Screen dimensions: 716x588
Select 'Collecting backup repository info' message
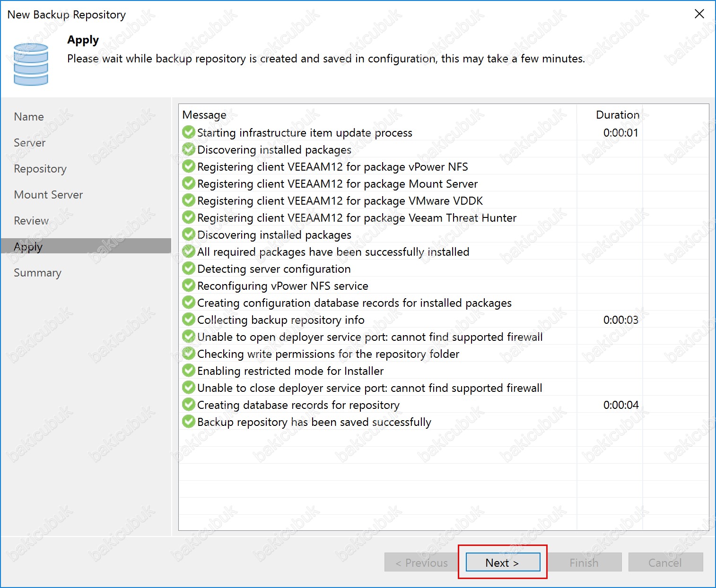click(280, 320)
